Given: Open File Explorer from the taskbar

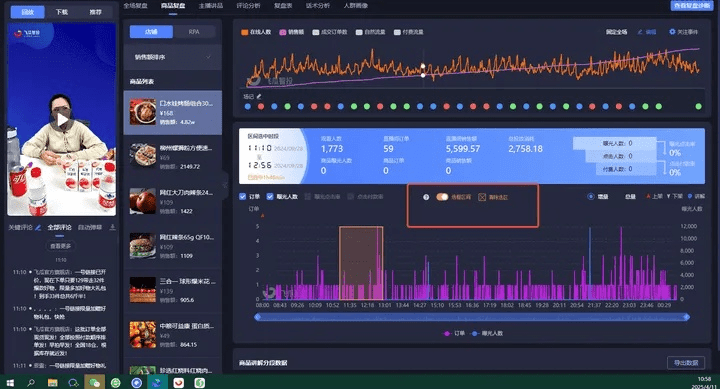Looking at the screenshot, I should pos(52,383).
